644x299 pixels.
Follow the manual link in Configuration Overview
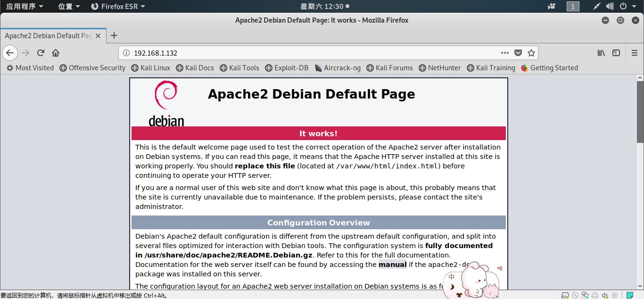[x=392, y=265]
